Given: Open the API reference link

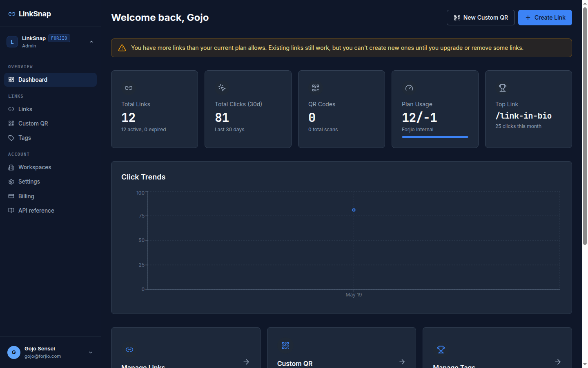Looking at the screenshot, I should (x=50, y=211).
